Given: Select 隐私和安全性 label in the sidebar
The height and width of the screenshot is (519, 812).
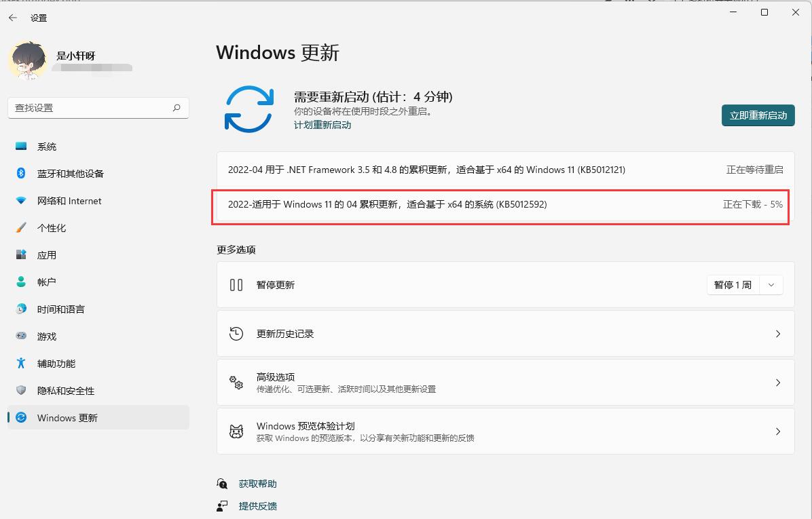Looking at the screenshot, I should pos(66,391).
